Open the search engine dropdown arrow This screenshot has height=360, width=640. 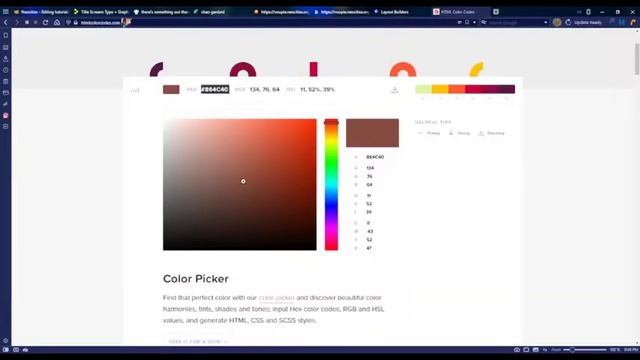(546, 22)
